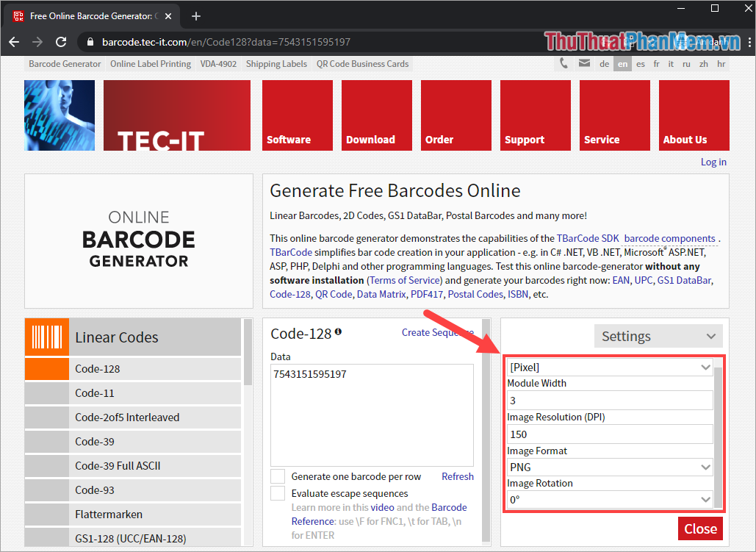This screenshot has width=756, height=552.
Task: Switch to the QR Code Business Cards tab
Action: (x=362, y=63)
